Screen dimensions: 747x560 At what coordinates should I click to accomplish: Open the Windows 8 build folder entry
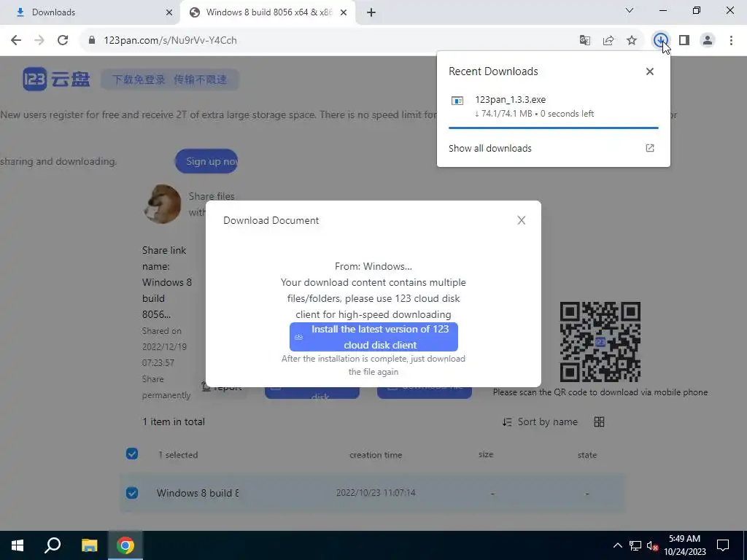tap(198, 493)
